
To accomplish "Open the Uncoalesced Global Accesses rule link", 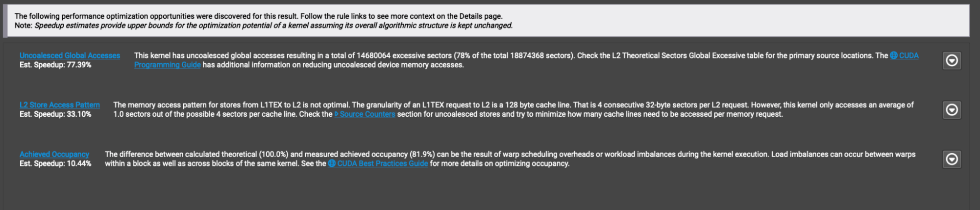I will 70,55.
